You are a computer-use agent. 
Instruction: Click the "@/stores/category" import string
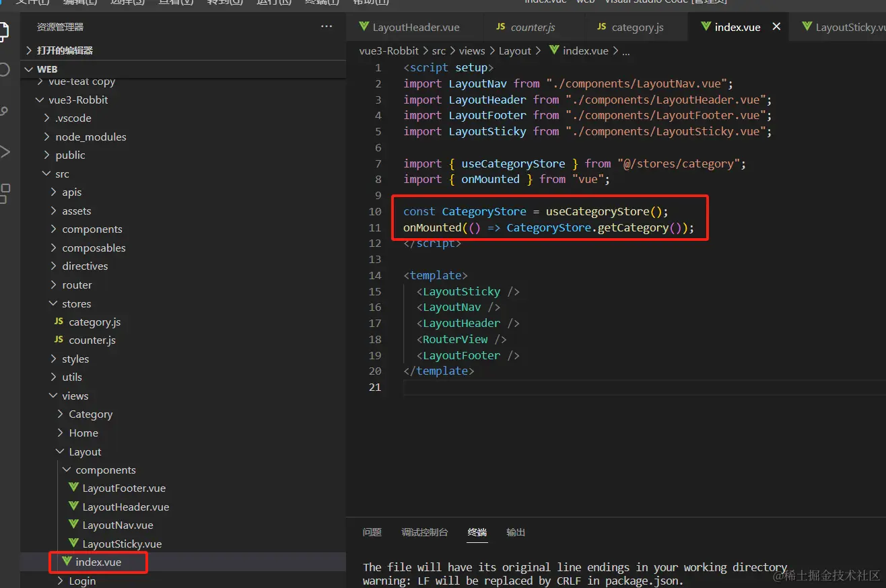pos(679,163)
